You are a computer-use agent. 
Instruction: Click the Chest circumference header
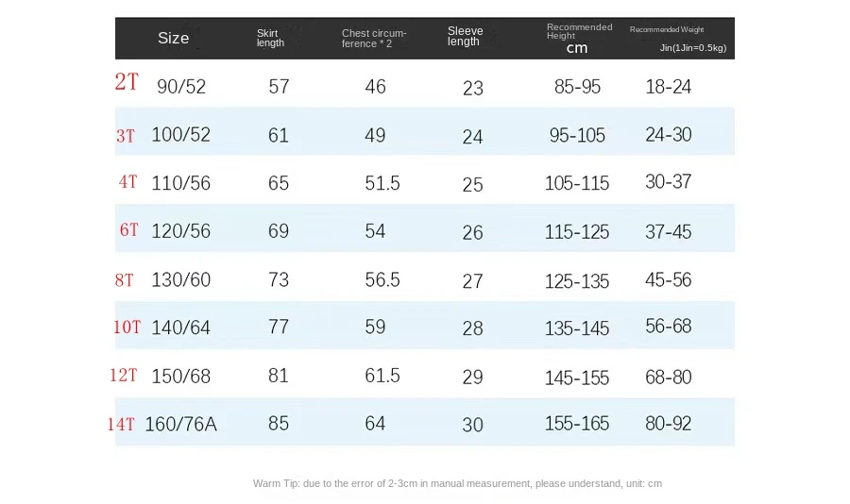pyautogui.click(x=374, y=38)
